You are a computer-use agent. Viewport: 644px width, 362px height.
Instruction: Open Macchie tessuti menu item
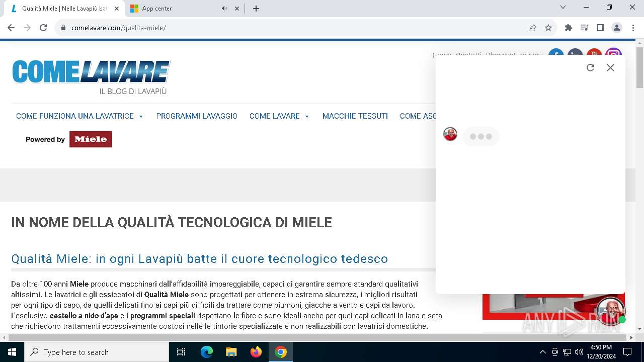(x=355, y=116)
